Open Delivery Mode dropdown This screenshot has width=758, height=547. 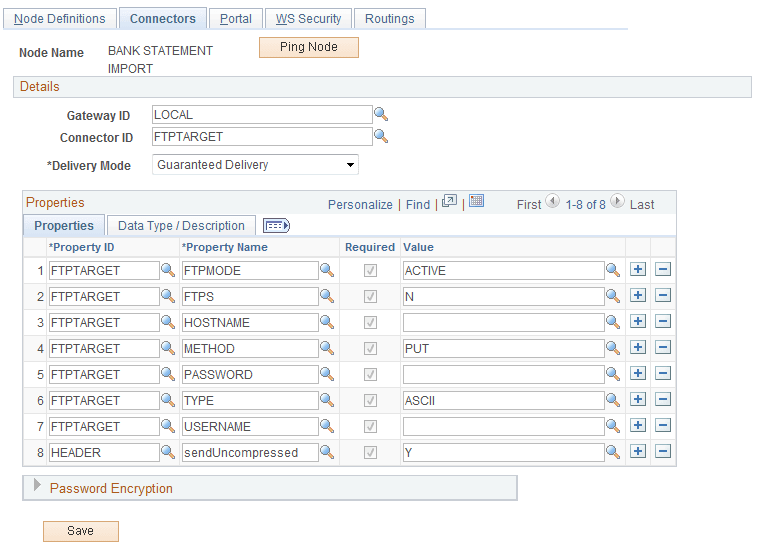(x=255, y=165)
